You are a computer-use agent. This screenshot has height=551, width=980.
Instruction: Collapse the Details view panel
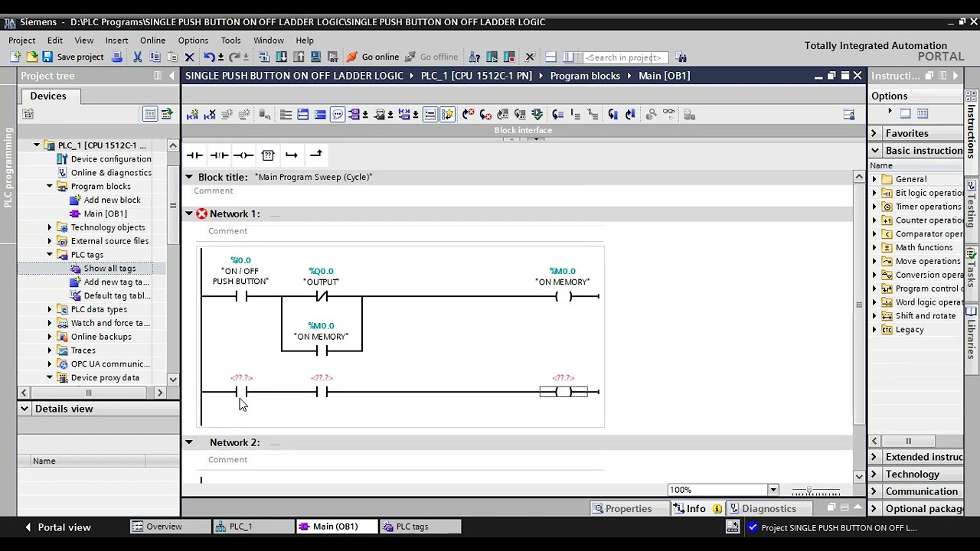(24, 409)
